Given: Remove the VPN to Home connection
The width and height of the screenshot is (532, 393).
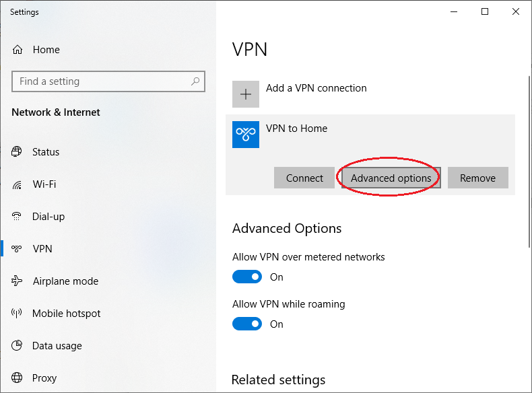Looking at the screenshot, I should tap(477, 178).
